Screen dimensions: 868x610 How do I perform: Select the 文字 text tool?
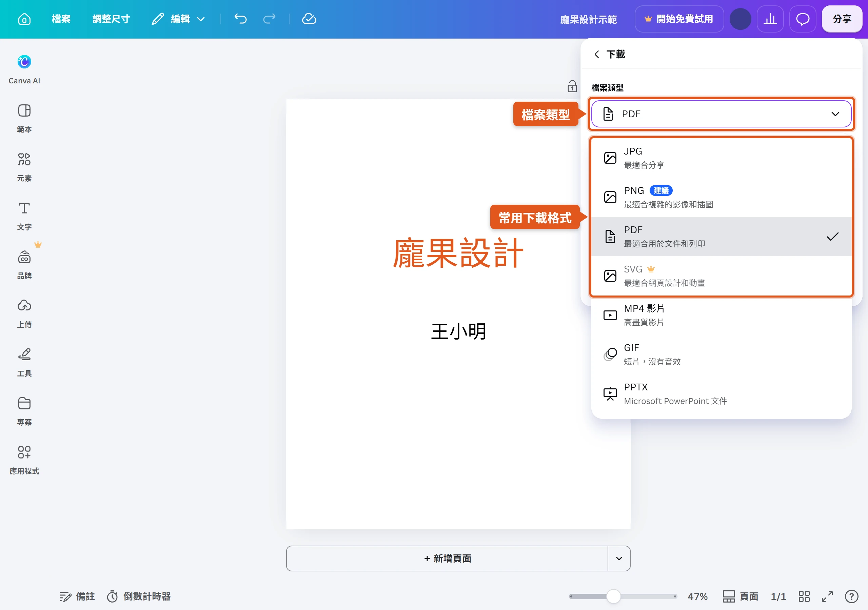tap(24, 216)
